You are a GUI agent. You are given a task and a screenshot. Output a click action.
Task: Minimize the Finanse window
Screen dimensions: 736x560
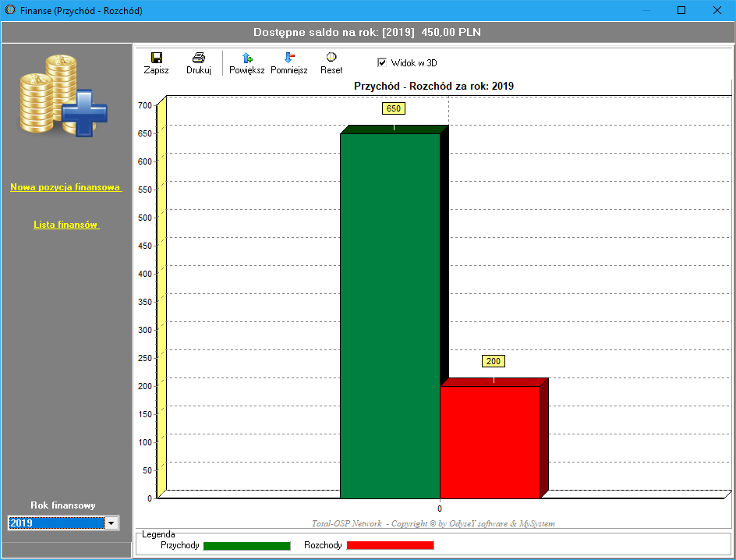[x=646, y=10]
